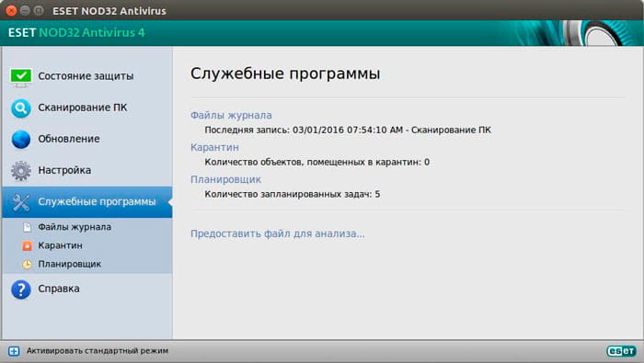Click Предоставить файл для анализа link
The height and width of the screenshot is (363, 644).
click(277, 233)
